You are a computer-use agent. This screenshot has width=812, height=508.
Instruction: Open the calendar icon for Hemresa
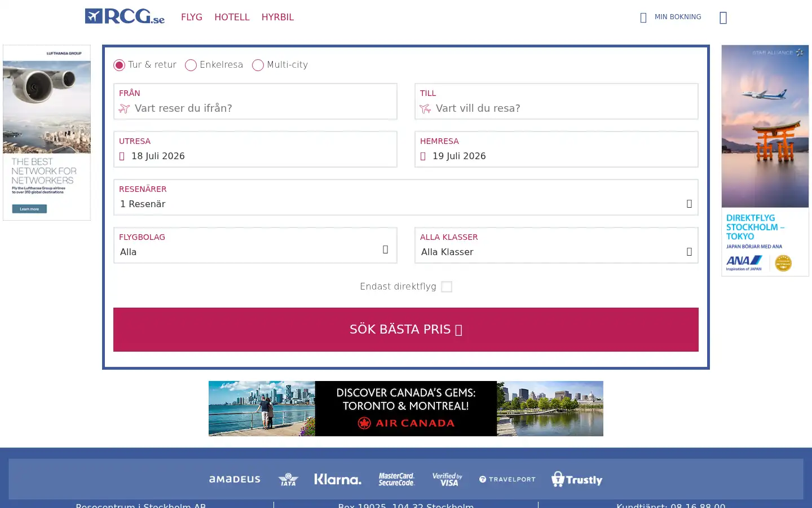(x=423, y=156)
